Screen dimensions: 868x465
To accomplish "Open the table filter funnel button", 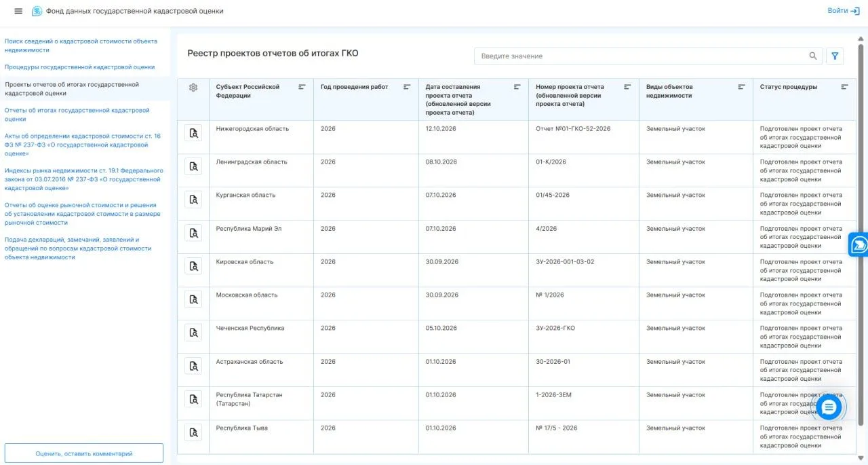I will (x=835, y=56).
